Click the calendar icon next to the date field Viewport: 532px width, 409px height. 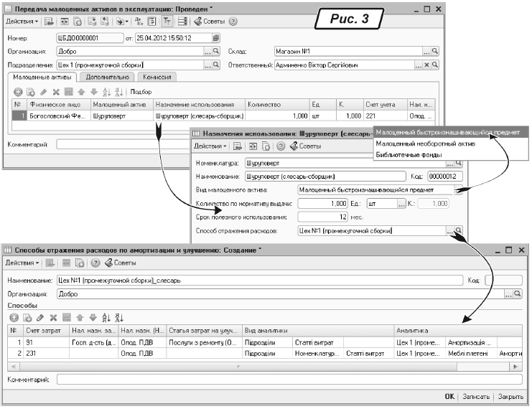tap(216, 37)
